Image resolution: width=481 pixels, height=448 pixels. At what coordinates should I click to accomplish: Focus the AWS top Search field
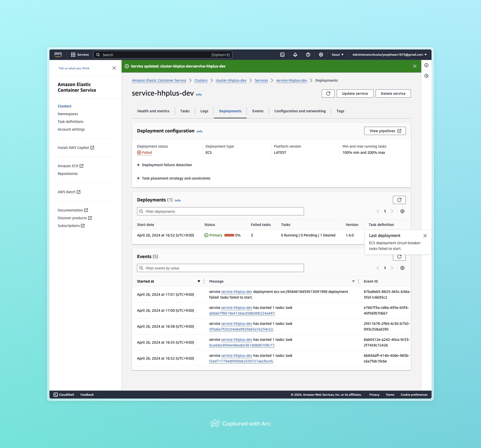point(163,55)
